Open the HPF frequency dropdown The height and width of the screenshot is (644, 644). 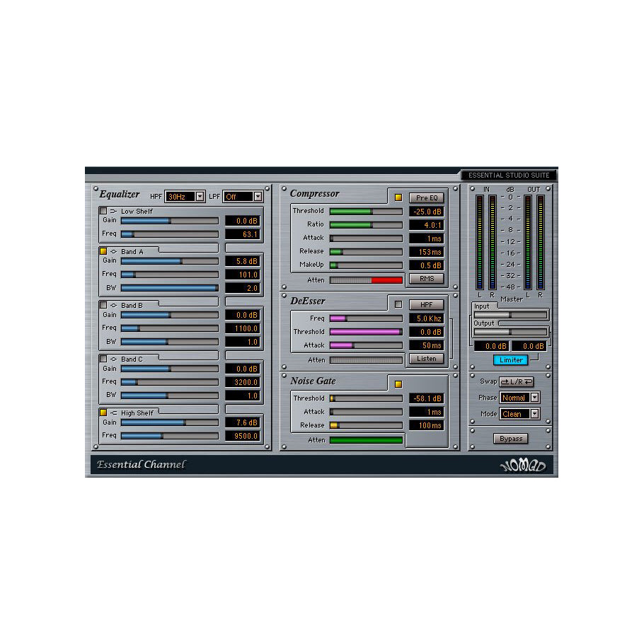(199, 196)
